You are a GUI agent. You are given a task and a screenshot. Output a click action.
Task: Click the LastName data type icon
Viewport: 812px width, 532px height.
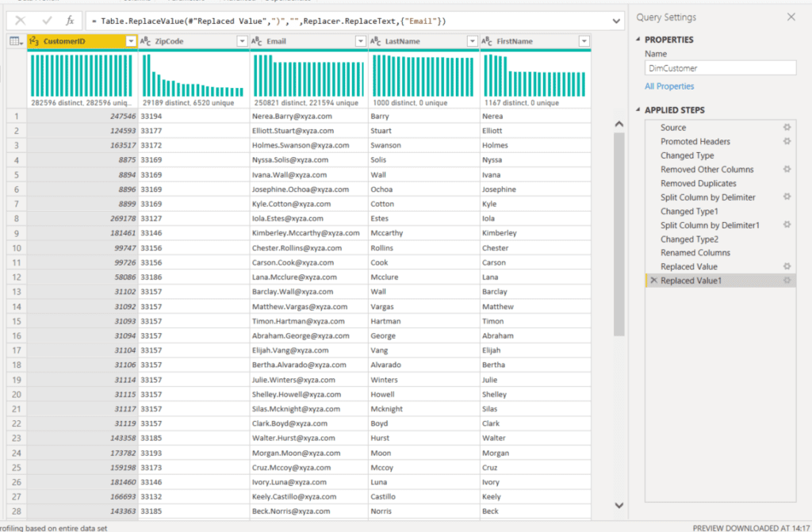pyautogui.click(x=375, y=41)
